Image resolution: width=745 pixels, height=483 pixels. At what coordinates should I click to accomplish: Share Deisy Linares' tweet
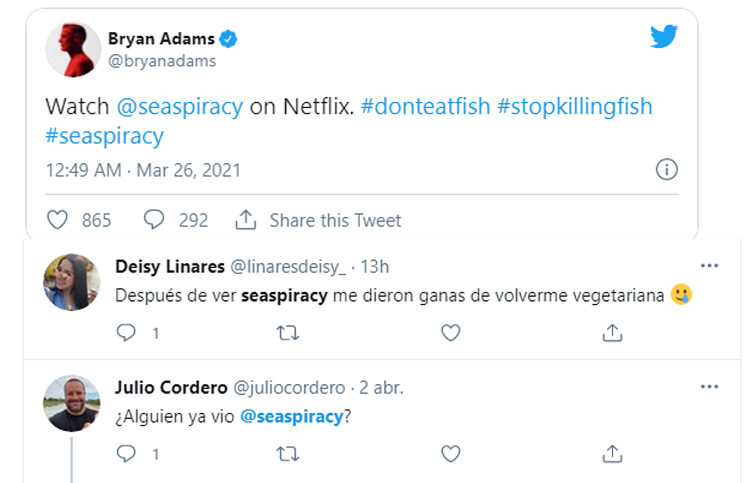(x=612, y=333)
